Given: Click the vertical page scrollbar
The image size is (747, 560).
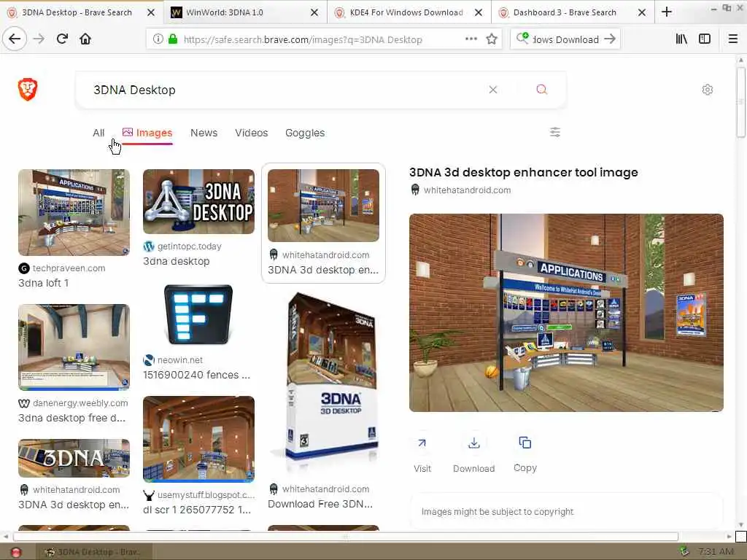Looking at the screenshot, I should [741, 101].
